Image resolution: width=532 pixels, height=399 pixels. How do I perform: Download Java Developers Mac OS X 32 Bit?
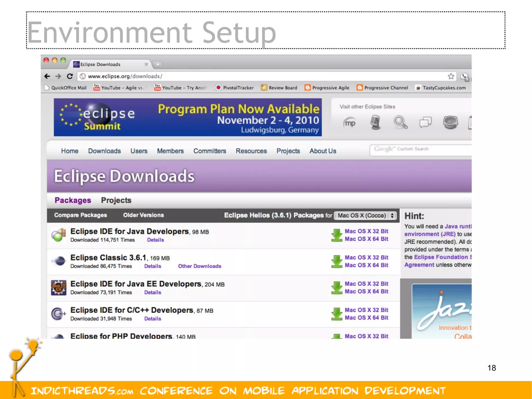(x=367, y=231)
